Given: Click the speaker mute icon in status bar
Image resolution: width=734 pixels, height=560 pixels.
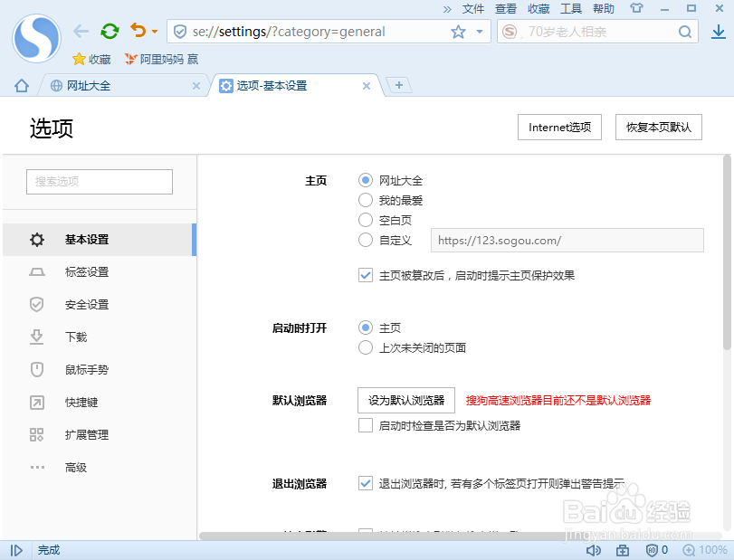Looking at the screenshot, I should (593, 550).
